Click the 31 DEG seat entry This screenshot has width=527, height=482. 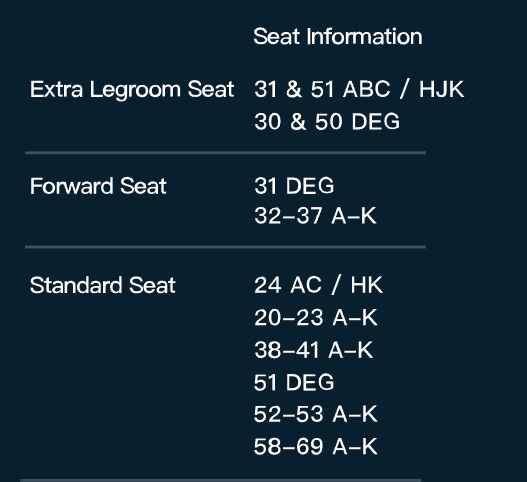(294, 186)
